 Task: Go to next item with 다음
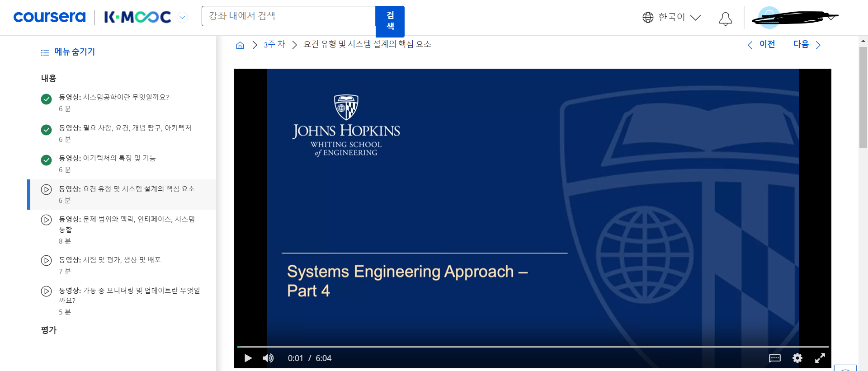point(801,44)
